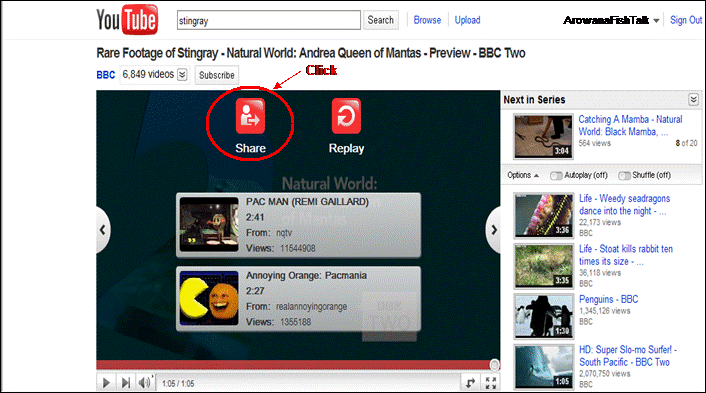Viewport: 706px width, 393px height.
Task: Open the ArowanaFishTalk account dropdown
Action: [x=656, y=21]
